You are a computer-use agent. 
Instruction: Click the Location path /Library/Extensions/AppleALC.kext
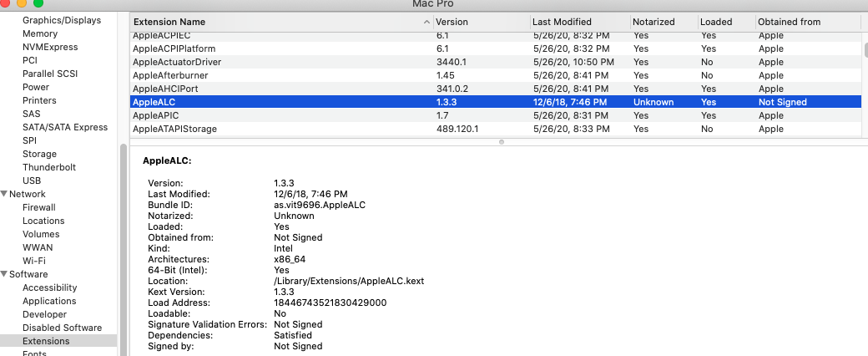(349, 281)
